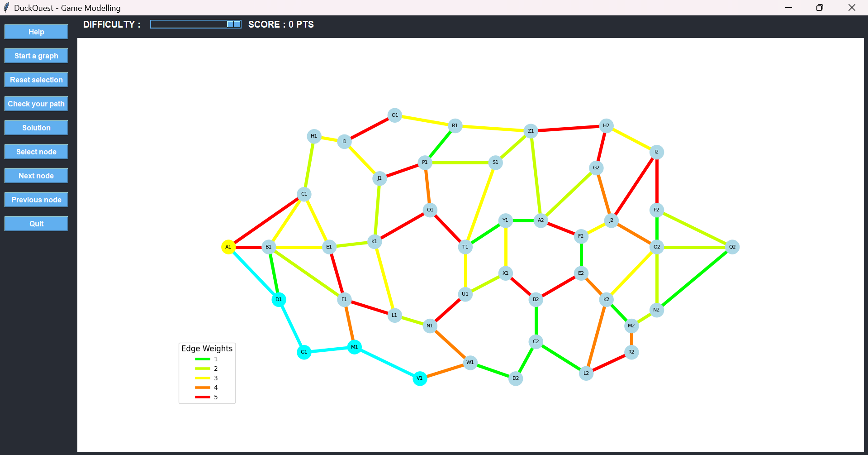This screenshot has height=455, width=868.
Task: Select graph node O2
Action: click(x=657, y=247)
